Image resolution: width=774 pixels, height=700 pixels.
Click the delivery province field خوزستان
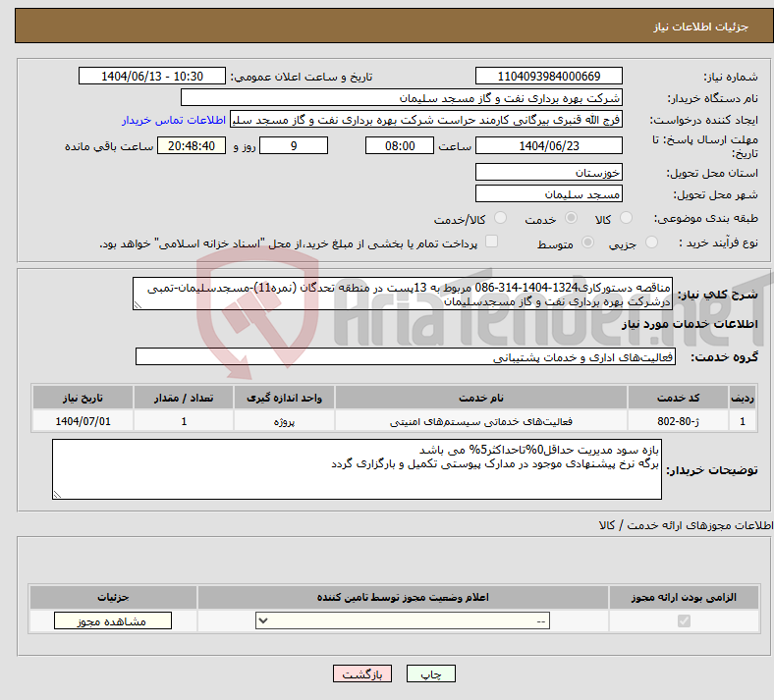point(548,172)
